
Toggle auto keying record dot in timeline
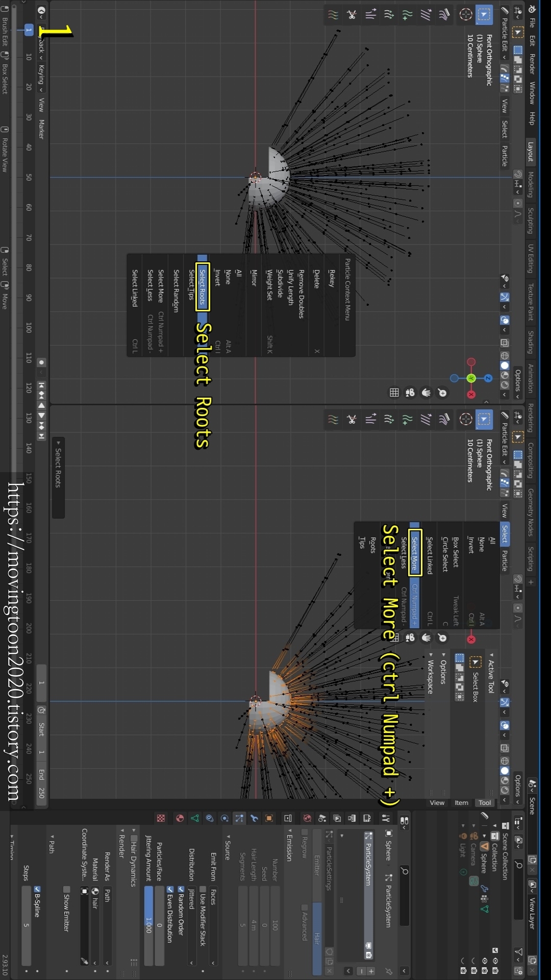[42, 362]
